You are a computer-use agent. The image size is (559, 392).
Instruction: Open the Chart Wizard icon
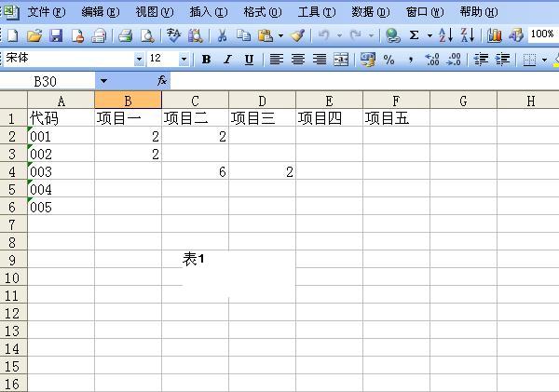pos(495,35)
